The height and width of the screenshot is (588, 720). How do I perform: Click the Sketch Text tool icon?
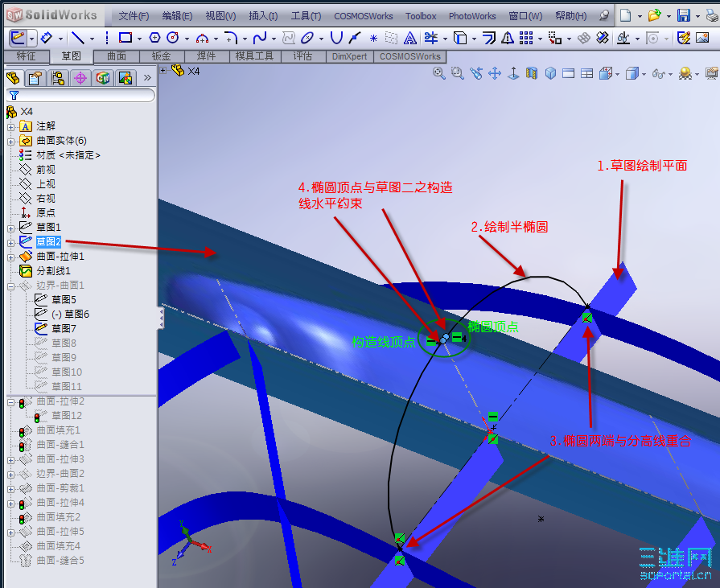pyautogui.click(x=410, y=38)
